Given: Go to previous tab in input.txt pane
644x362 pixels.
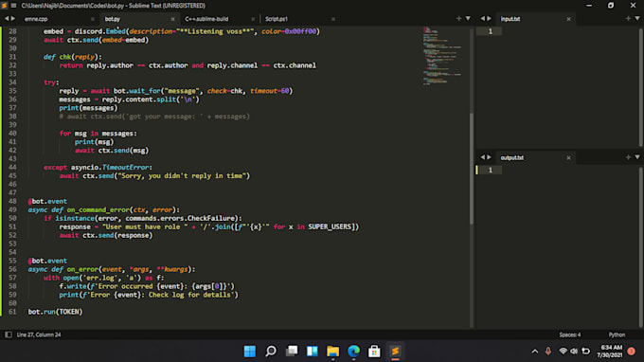Looking at the screenshot, I should 483,19.
